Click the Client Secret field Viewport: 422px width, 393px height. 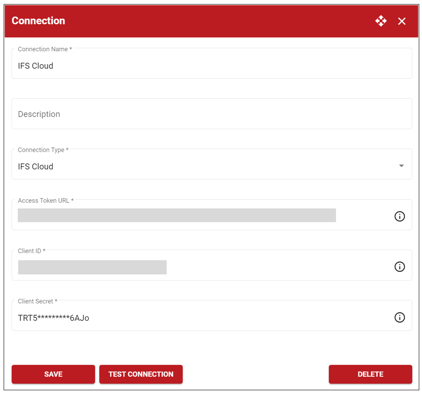[x=212, y=316]
